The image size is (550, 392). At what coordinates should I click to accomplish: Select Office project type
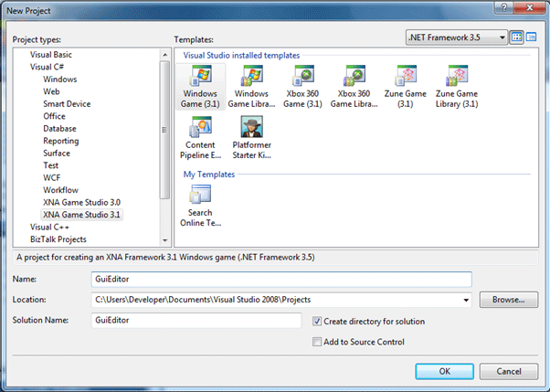pyautogui.click(x=54, y=116)
